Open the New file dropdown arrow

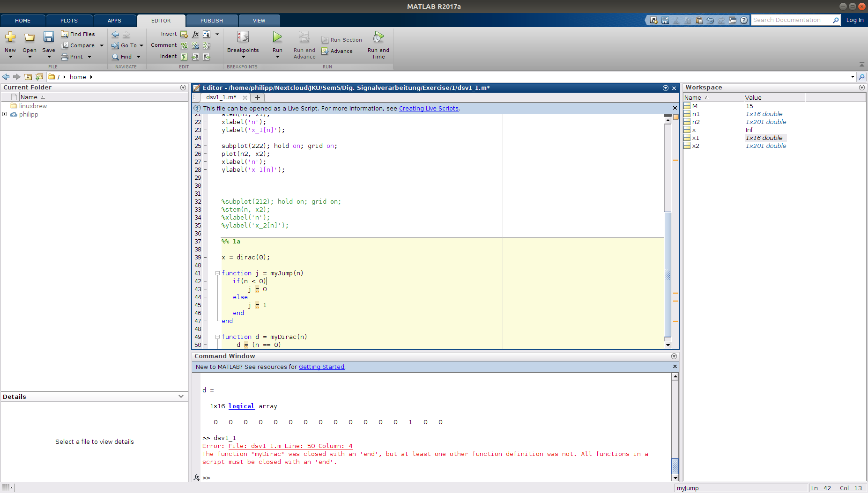[10, 57]
